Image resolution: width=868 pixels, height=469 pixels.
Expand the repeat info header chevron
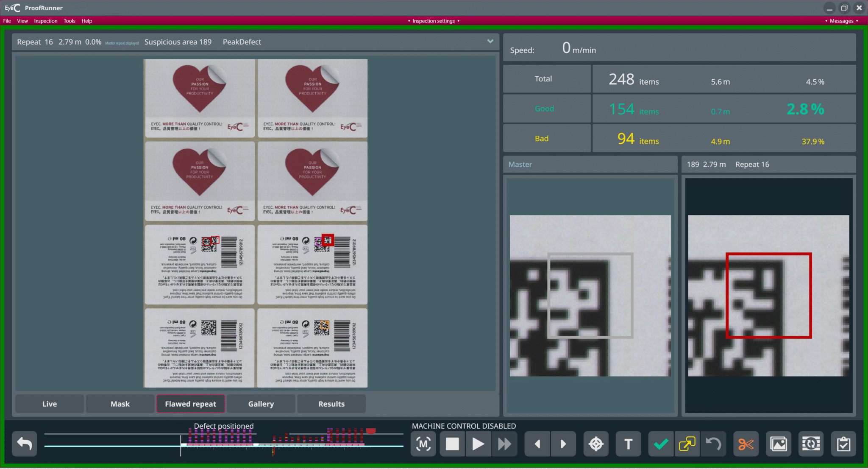pyautogui.click(x=490, y=42)
